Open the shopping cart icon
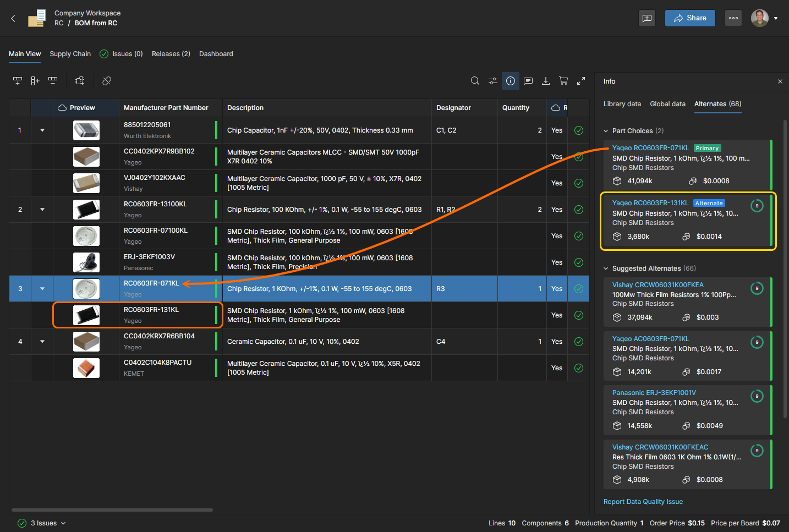This screenshot has height=532, width=789. [563, 81]
